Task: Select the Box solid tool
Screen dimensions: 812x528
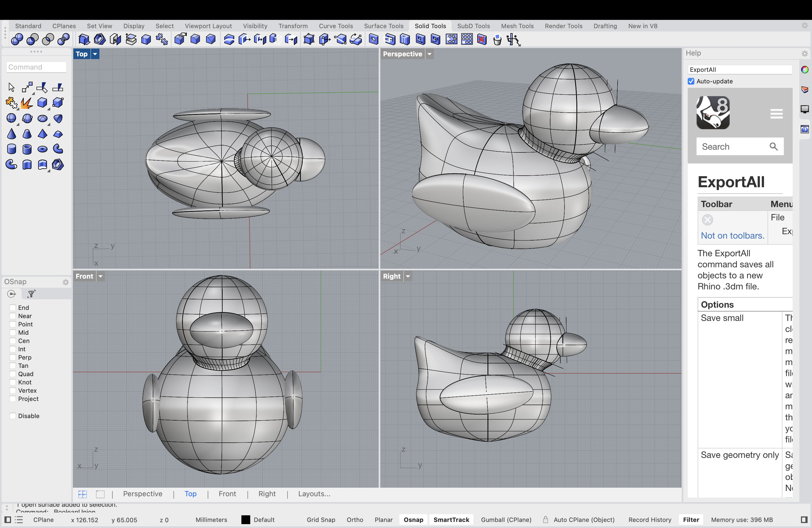Action: pyautogui.click(x=42, y=103)
